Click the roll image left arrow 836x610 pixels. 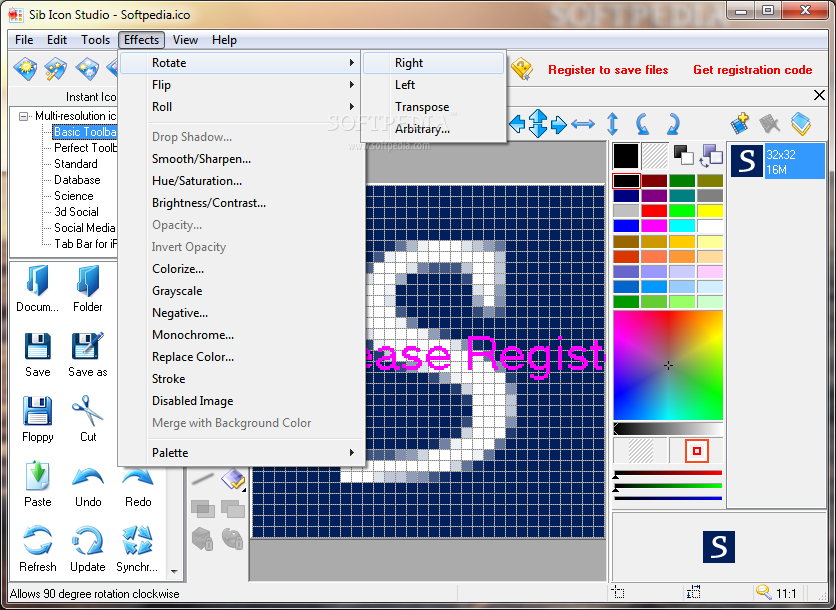[517, 124]
